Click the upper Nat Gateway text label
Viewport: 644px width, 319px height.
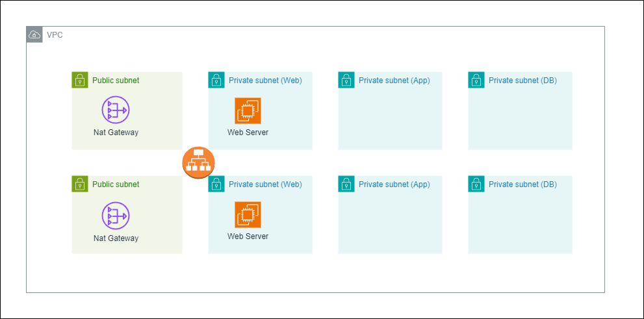[116, 133]
